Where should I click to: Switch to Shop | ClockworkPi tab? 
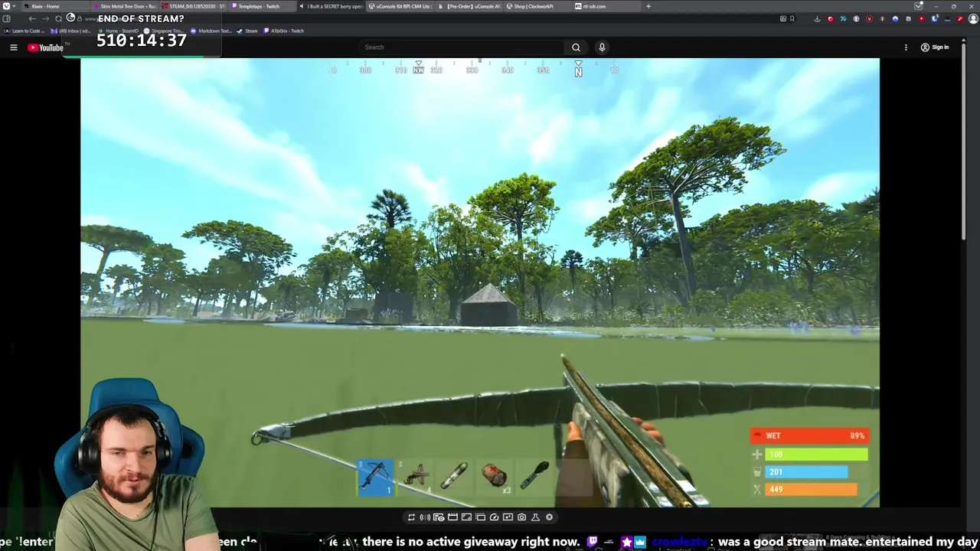(537, 6)
